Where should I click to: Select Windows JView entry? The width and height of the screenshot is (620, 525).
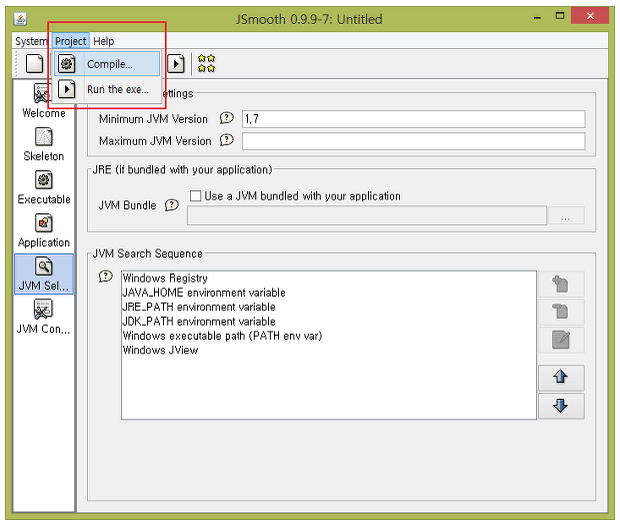pos(329,350)
